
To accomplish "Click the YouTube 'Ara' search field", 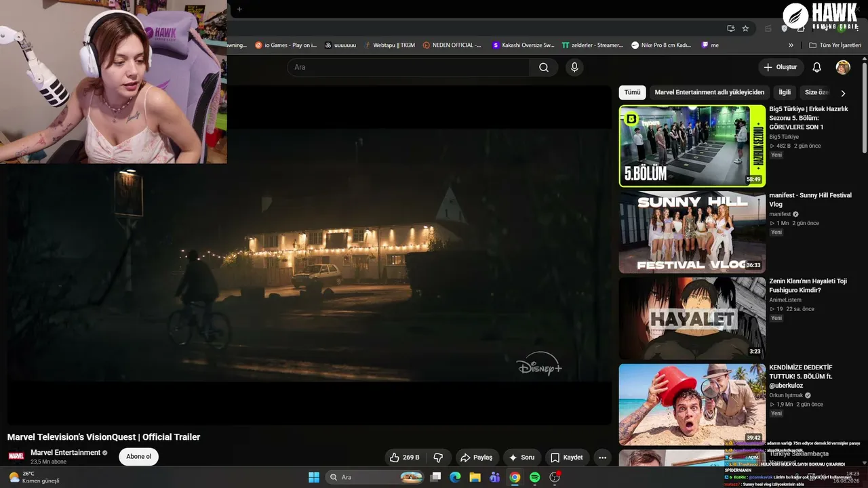I will pyautogui.click(x=409, y=67).
